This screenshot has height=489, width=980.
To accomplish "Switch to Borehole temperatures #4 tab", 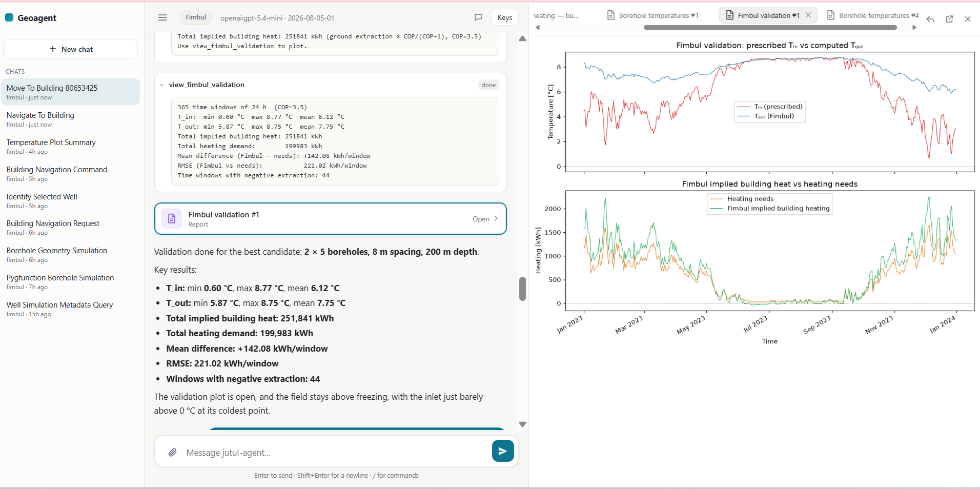I will pos(873,15).
